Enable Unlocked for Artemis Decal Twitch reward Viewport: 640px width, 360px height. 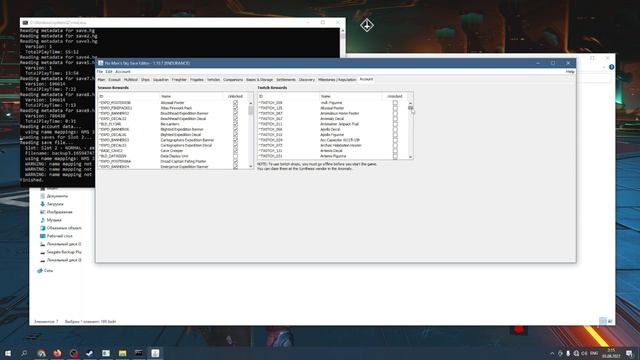tap(395, 151)
